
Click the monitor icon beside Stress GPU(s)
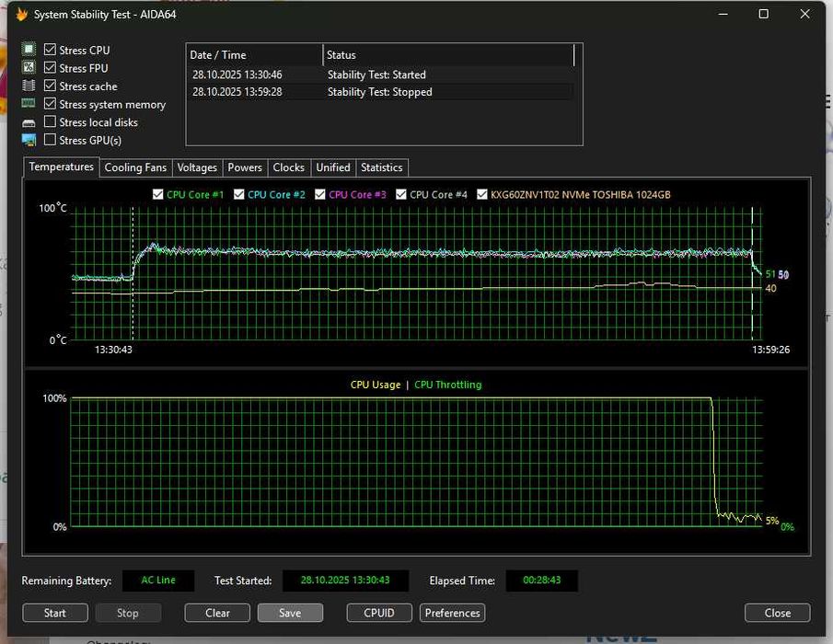(29, 140)
